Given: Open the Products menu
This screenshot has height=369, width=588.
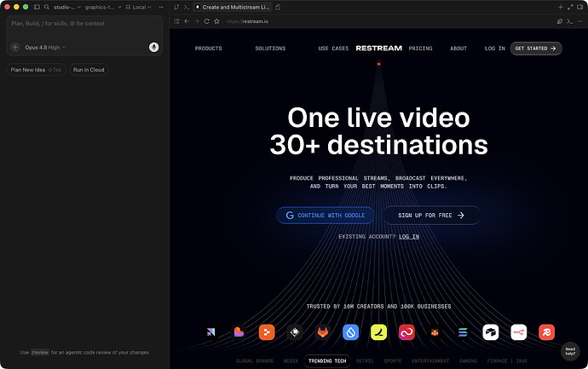Looking at the screenshot, I should (209, 49).
